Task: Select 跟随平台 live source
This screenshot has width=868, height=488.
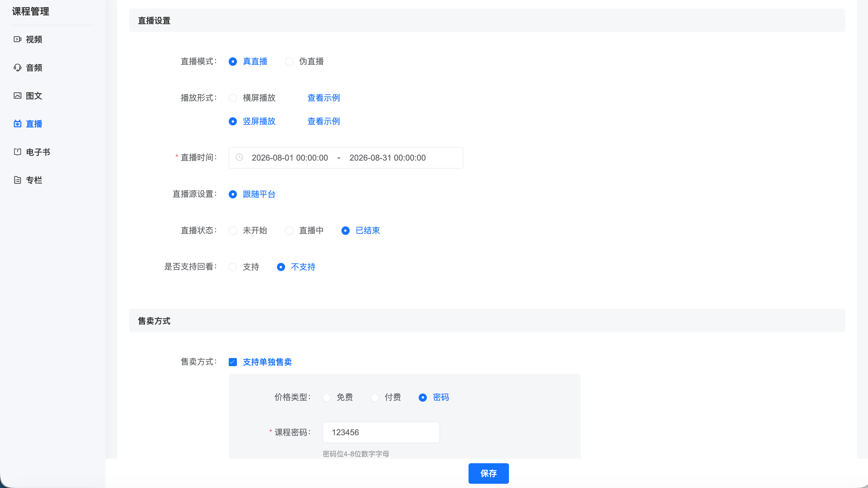Action: coord(252,194)
